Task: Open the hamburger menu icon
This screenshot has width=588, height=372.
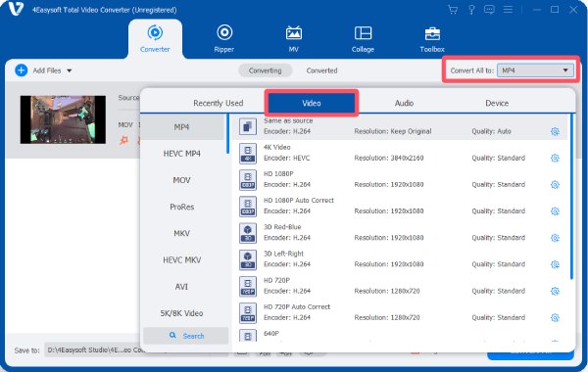Action: (x=508, y=10)
